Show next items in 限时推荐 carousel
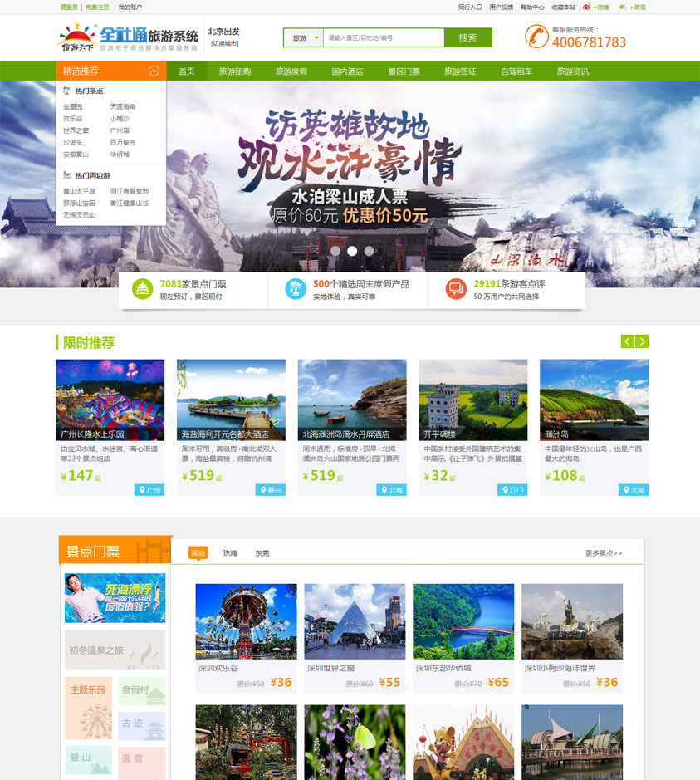The width and height of the screenshot is (700, 780). pos(642,341)
